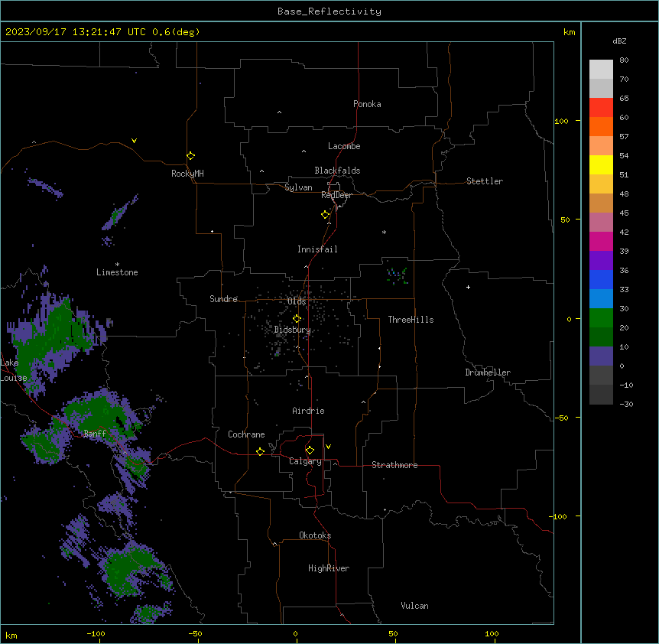
Task: Click the yellow diamond marker above RockyMH
Action: [191, 156]
